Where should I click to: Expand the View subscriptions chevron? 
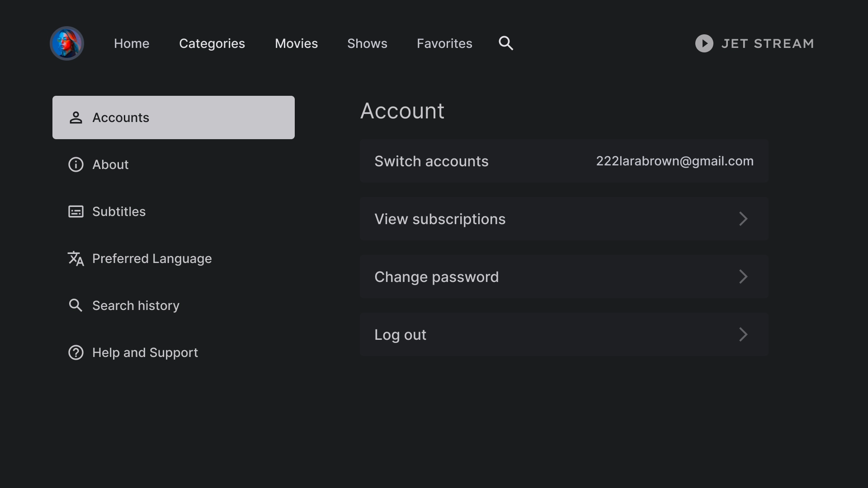click(x=742, y=219)
